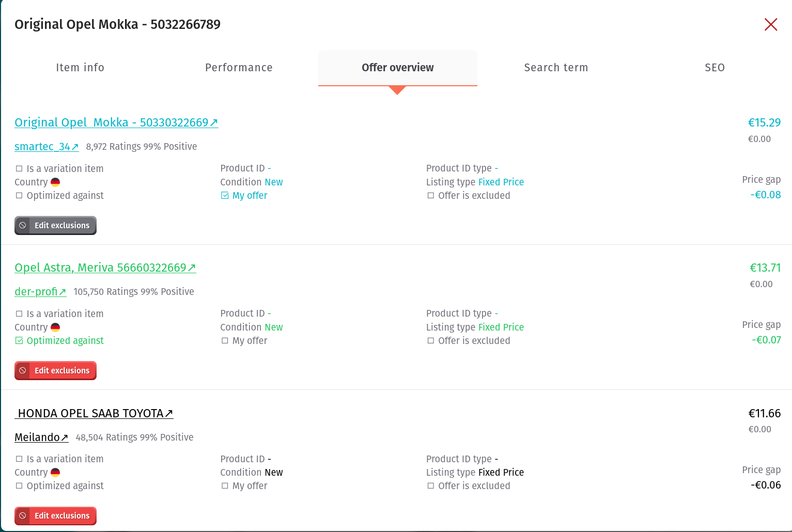Viewport: 792px width, 532px height.
Task: Open Opel Astra, Meriva 56660322669 link
Action: 105,268
